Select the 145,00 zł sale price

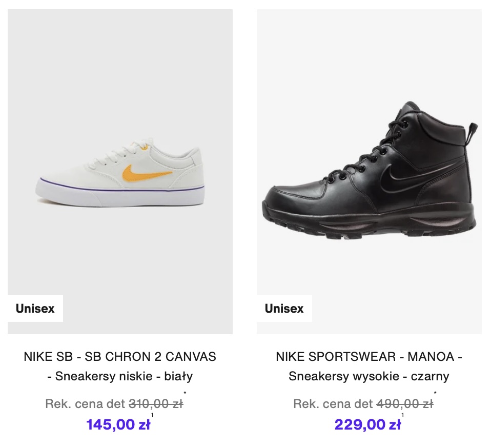click(x=118, y=425)
